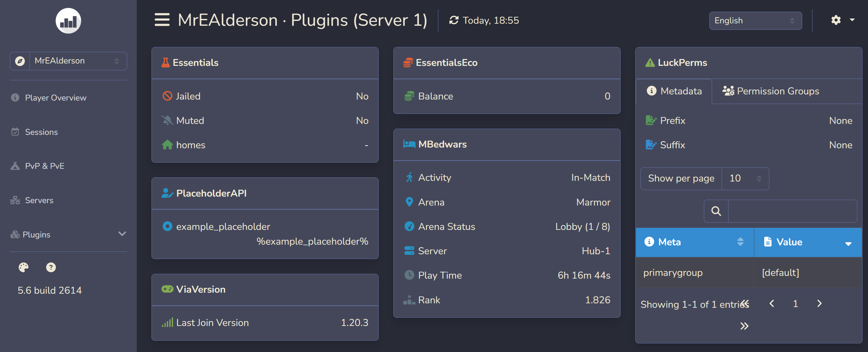Viewport: 868px width, 352px height.
Task: Click the refresh icon next to Today, 18:55
Action: tap(454, 20)
